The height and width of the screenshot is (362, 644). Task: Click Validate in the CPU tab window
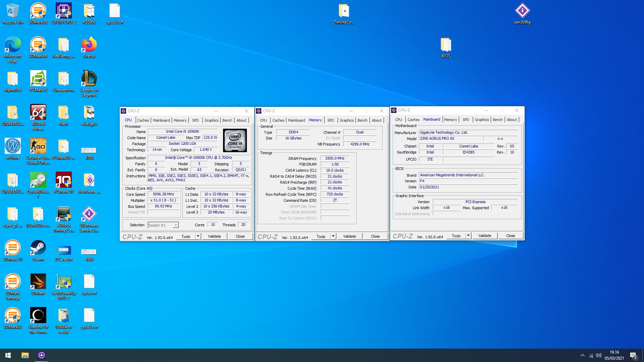[214, 236]
